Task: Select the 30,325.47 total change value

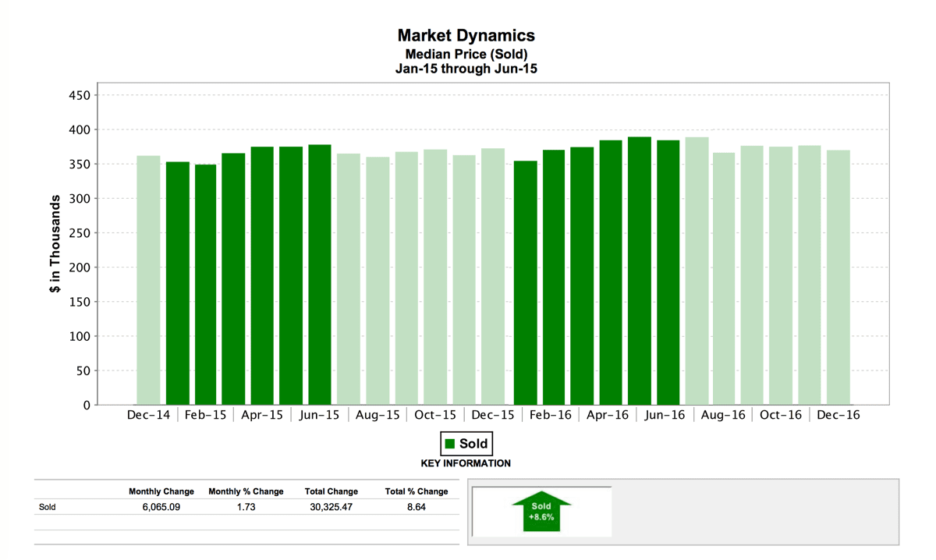Action: [x=332, y=507]
